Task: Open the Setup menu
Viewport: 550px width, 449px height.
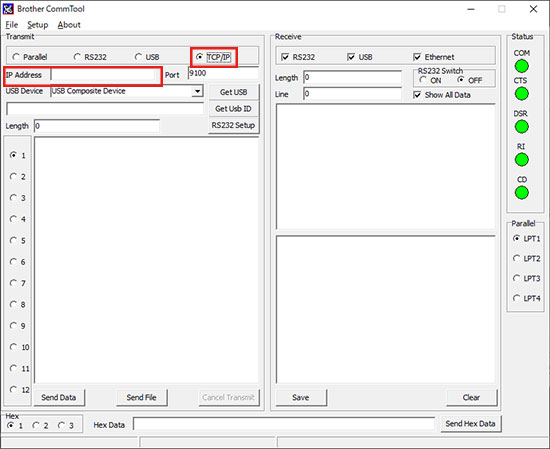Action: [38, 25]
